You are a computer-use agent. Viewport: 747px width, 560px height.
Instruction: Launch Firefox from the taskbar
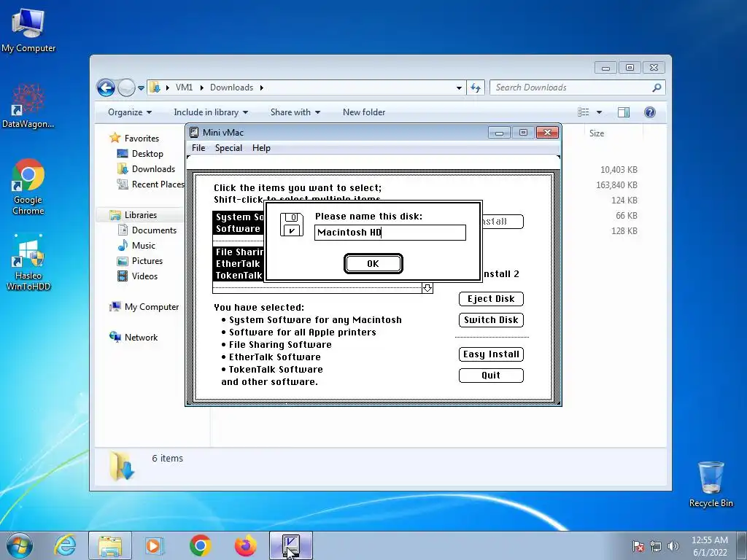click(245, 545)
